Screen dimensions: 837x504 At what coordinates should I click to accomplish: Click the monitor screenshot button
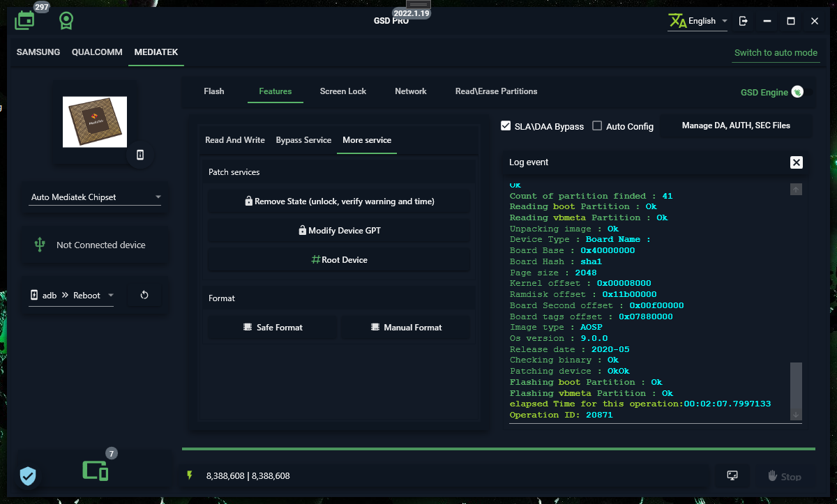(x=732, y=475)
